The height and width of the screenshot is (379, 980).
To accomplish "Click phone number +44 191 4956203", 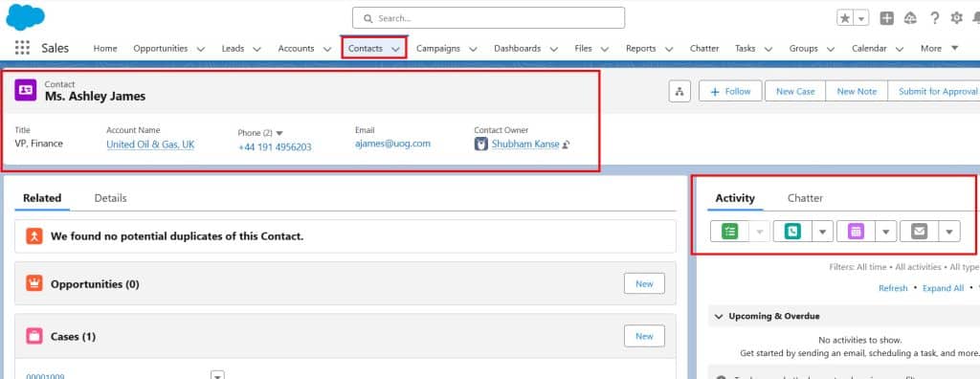I will (x=275, y=147).
